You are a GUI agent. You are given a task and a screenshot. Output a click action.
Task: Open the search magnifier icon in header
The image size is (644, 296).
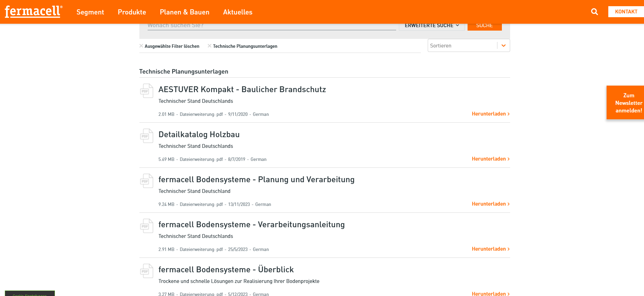(x=595, y=12)
